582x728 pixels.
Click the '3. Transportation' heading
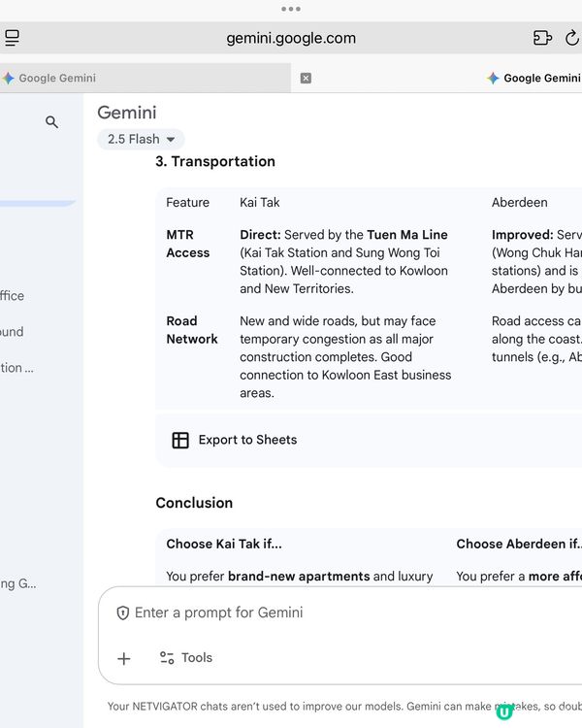(215, 161)
